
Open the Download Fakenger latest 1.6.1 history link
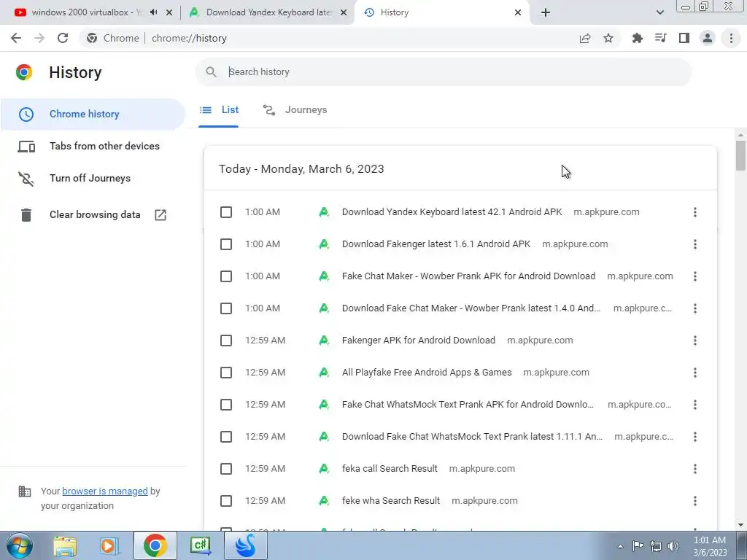point(436,244)
